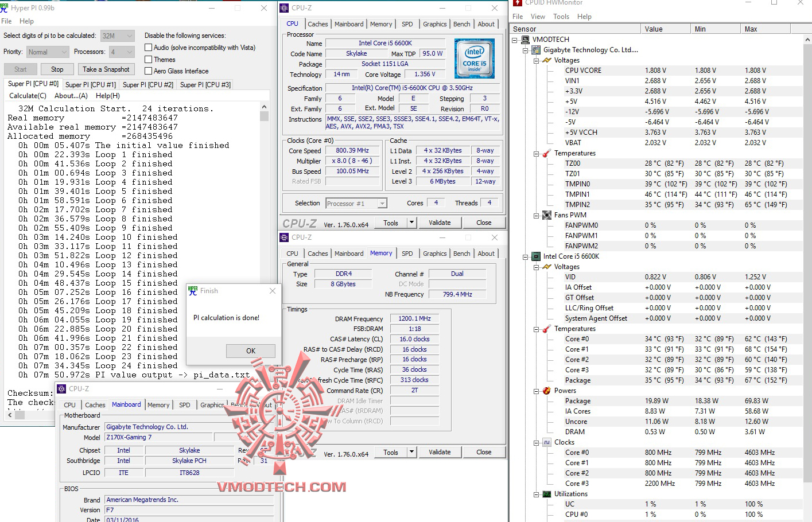Collapse the Gigabyte Technology tree node
This screenshot has width=812, height=522.
pyautogui.click(x=526, y=50)
